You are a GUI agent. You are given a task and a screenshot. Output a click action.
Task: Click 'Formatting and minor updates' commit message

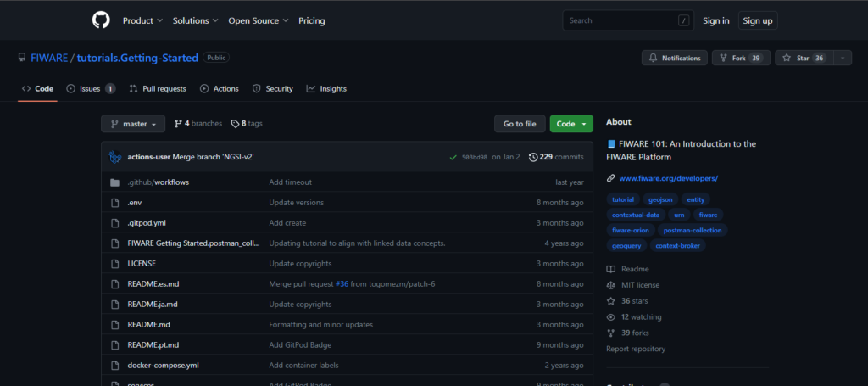tap(321, 325)
